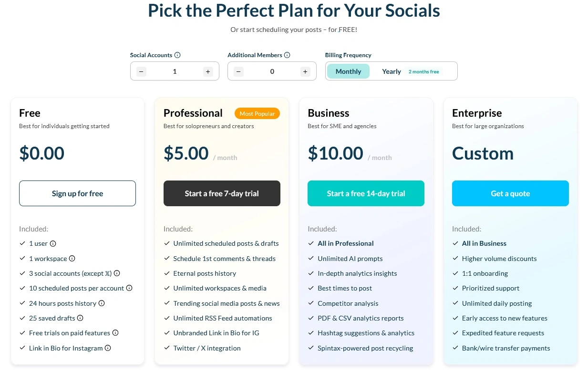The width and height of the screenshot is (588, 371).
Task: Open the Social Accounts info tooltip
Action: tap(177, 55)
